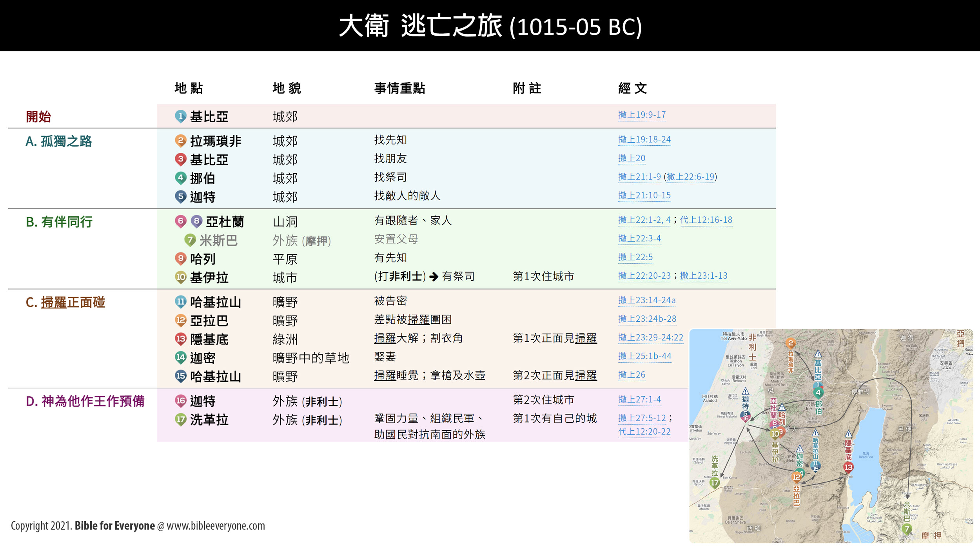
Task: Follow the 撒上23:29-24:22 reference link
Action: (650, 337)
